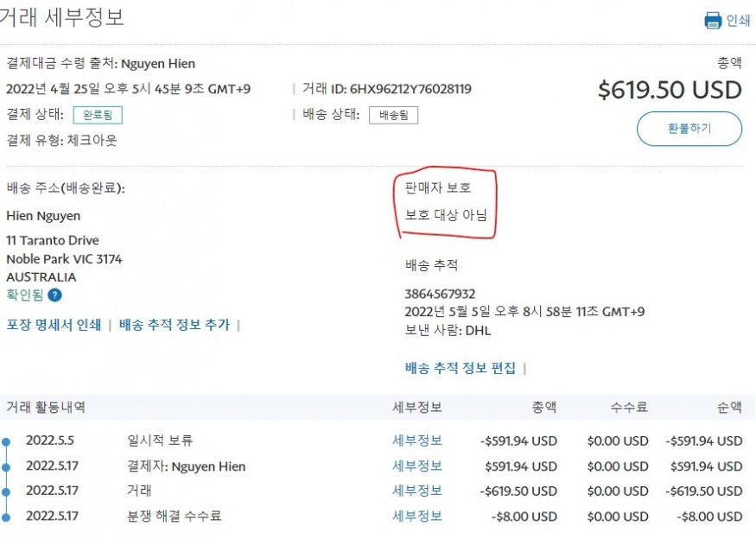Click the blue help question mark icon
Viewport: 756px width, 539px height.
coord(54,295)
